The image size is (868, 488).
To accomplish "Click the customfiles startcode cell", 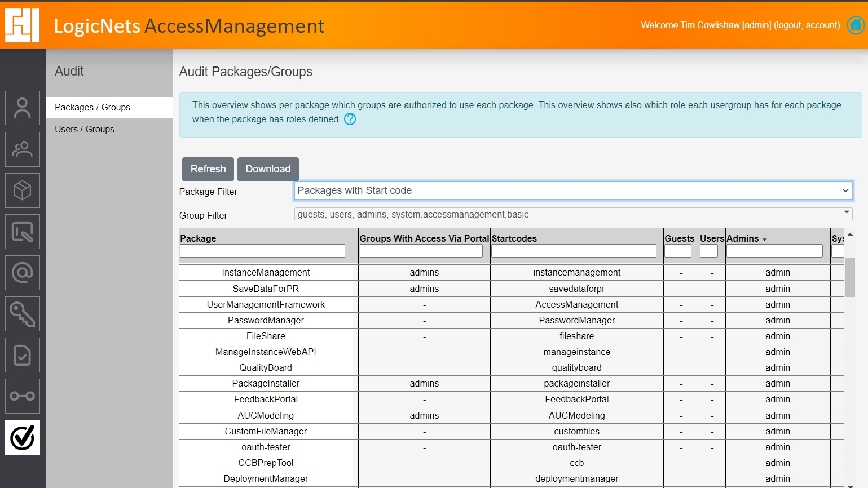I will (576, 431).
